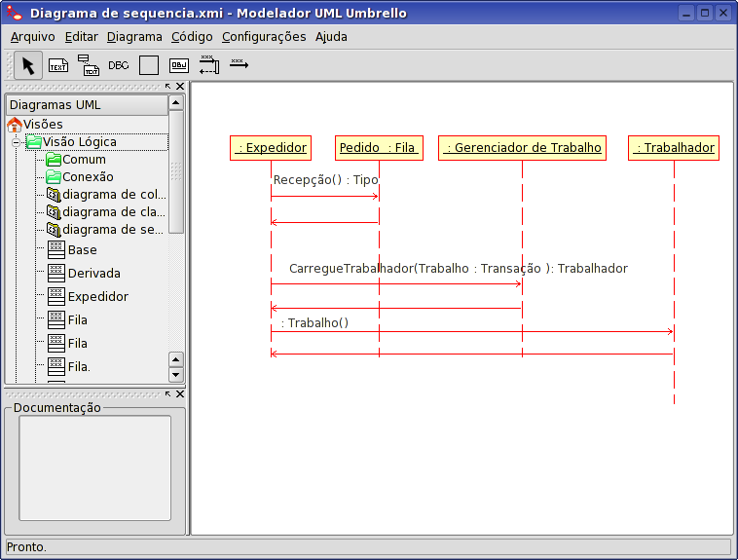This screenshot has width=738, height=560.
Task: Click the Umbrello app icon in the title bar
Action: click(15, 13)
